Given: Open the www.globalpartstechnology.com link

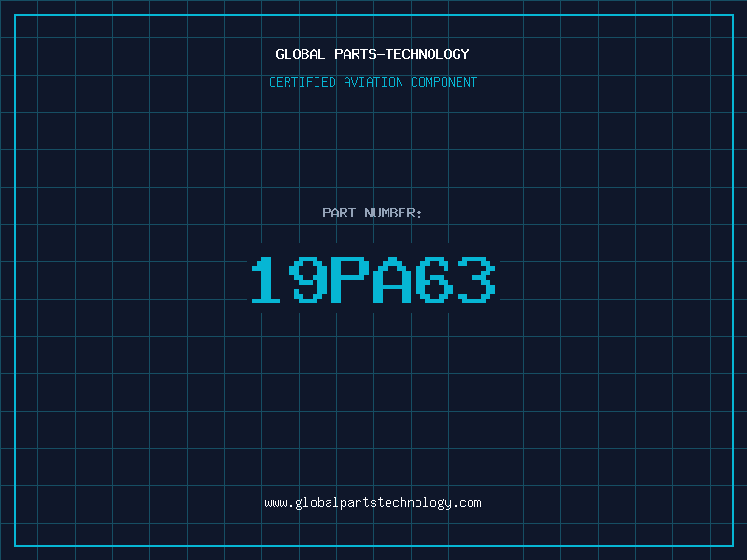Looking at the screenshot, I should tap(373, 503).
